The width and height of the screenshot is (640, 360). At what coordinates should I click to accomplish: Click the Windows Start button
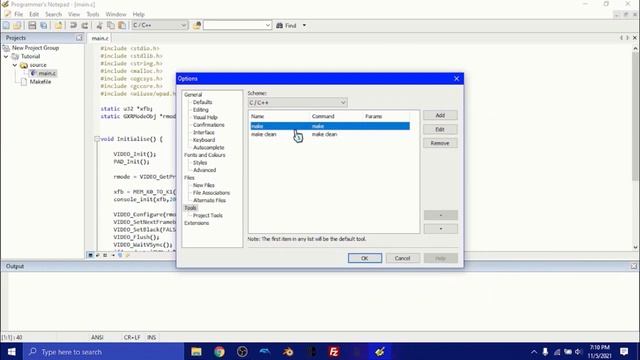(11, 352)
